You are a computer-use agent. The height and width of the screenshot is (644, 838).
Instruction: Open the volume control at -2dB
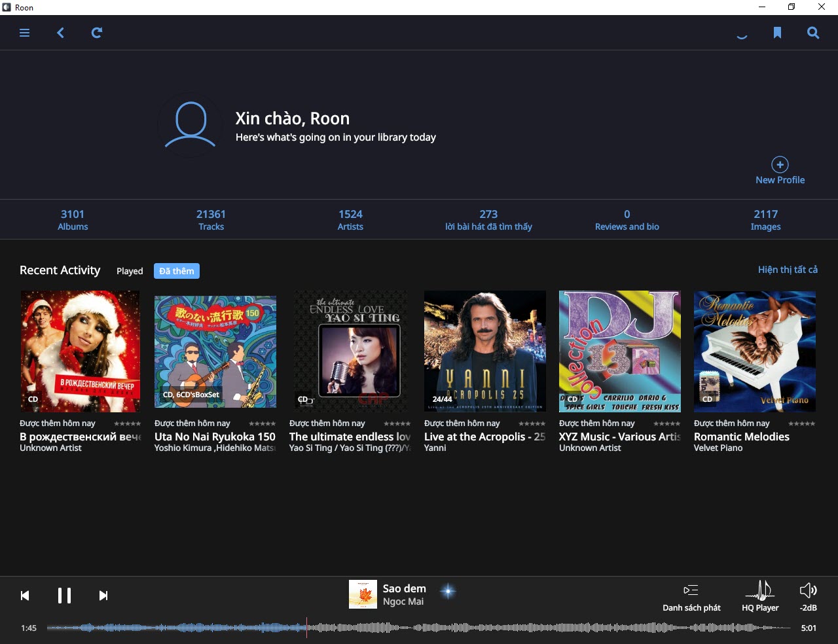click(809, 597)
